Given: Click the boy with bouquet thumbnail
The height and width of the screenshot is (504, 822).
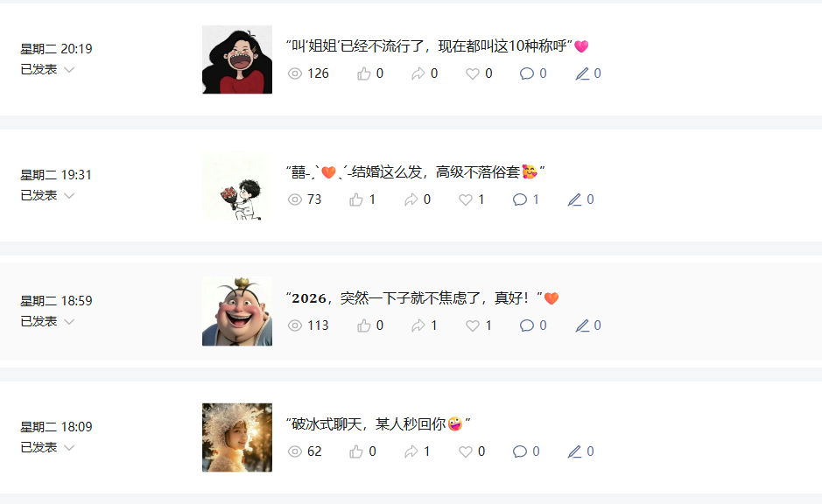Looking at the screenshot, I should coord(237,186).
